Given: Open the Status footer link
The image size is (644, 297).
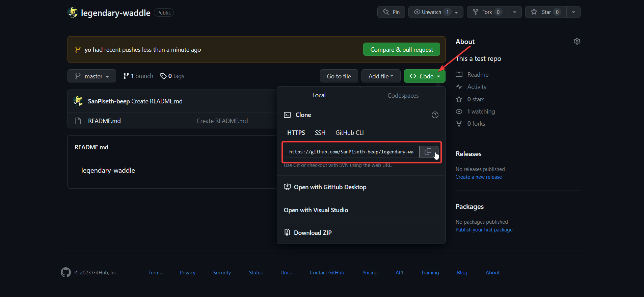Looking at the screenshot, I should tap(256, 273).
